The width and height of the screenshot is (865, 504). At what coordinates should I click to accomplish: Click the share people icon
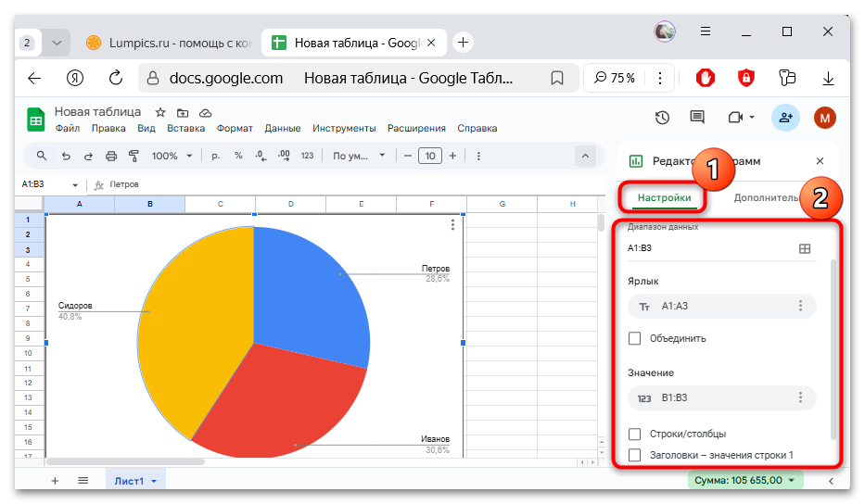pyautogui.click(x=785, y=118)
